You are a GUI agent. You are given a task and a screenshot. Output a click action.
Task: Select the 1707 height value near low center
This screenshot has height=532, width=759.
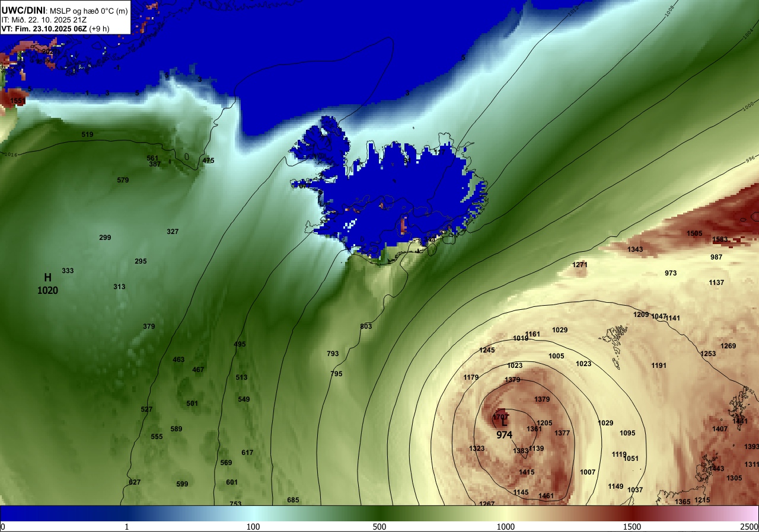tap(500, 417)
